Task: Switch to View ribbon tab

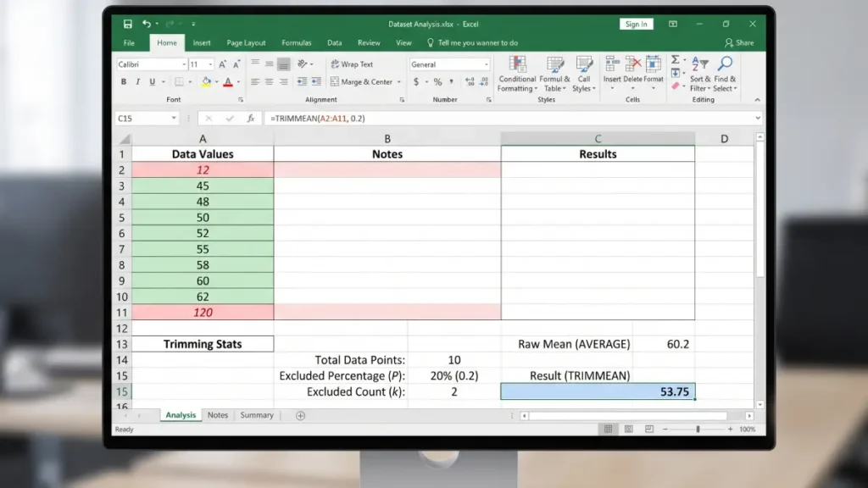Action: (x=403, y=42)
